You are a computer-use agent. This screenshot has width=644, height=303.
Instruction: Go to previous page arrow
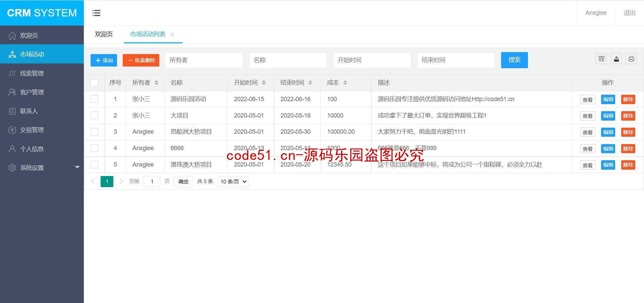pos(93,181)
